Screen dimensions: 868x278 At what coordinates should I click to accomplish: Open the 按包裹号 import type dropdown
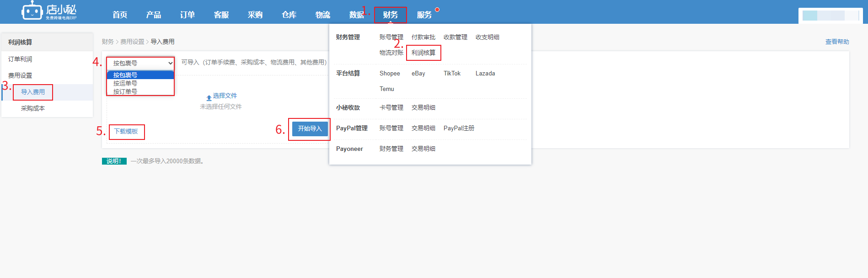click(x=140, y=63)
